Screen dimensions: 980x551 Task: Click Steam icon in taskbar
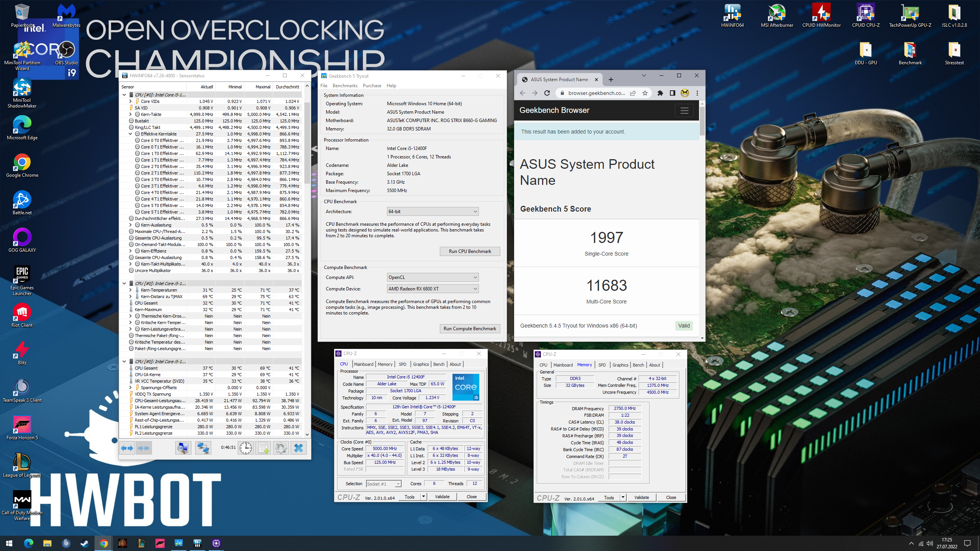click(85, 543)
